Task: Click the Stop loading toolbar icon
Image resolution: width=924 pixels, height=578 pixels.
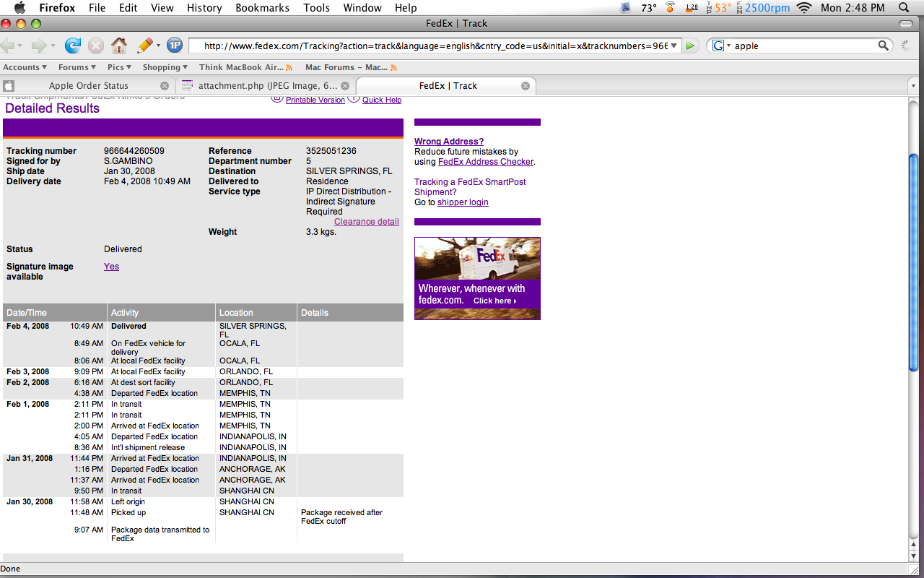Action: tap(96, 46)
